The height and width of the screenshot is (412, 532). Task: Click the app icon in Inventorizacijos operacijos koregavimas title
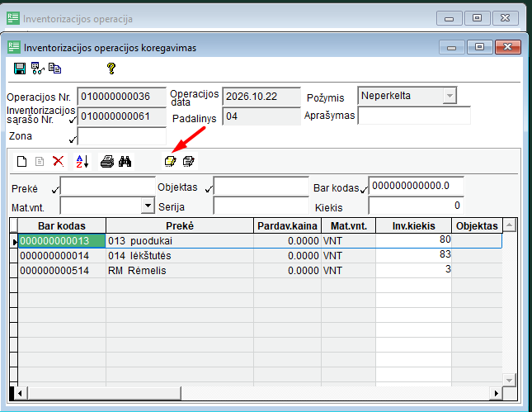click(x=14, y=48)
